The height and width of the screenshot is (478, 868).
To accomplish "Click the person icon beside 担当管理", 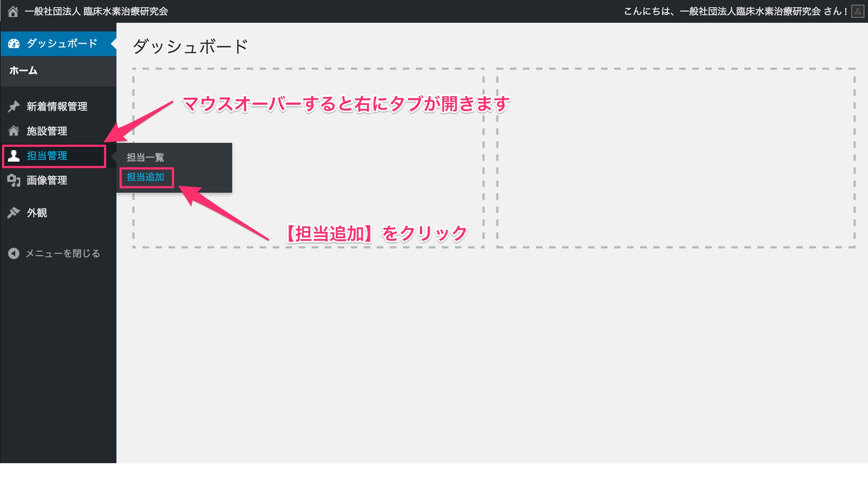I will 14,156.
